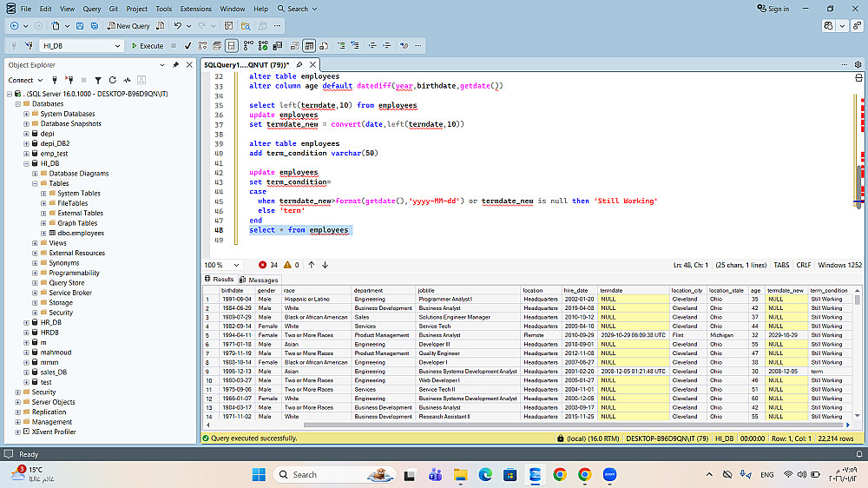Click the Disconnect icon in Object Explorer
This screenshot has width=868, height=488.
pos(69,80)
